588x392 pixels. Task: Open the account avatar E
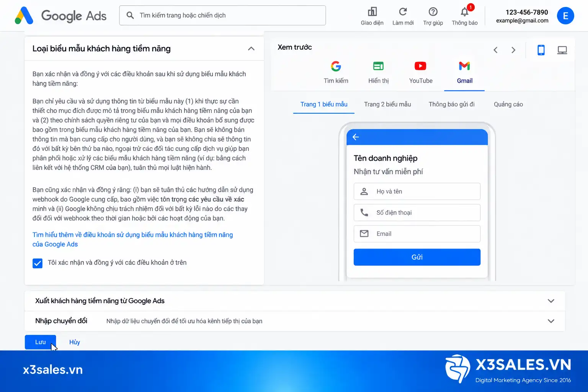[x=565, y=16]
